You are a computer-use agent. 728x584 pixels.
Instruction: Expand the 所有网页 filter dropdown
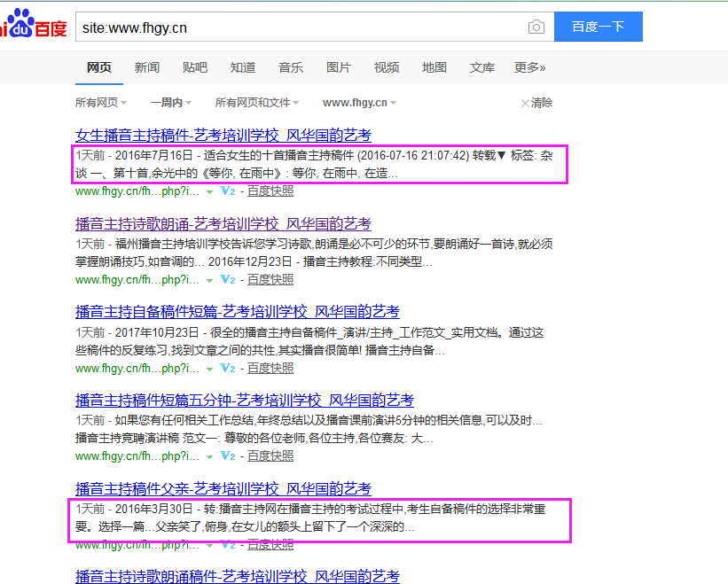point(101,103)
